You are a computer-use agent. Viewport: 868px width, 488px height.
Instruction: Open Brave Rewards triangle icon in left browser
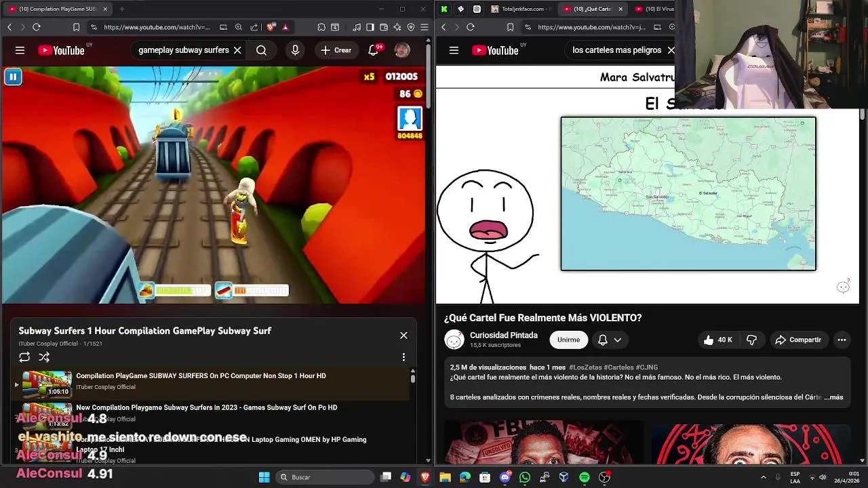285,27
